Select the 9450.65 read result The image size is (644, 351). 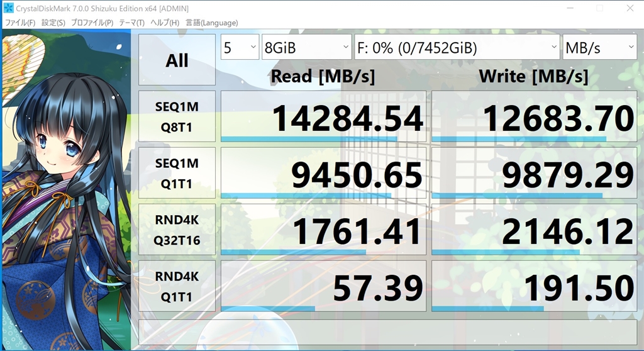point(324,173)
